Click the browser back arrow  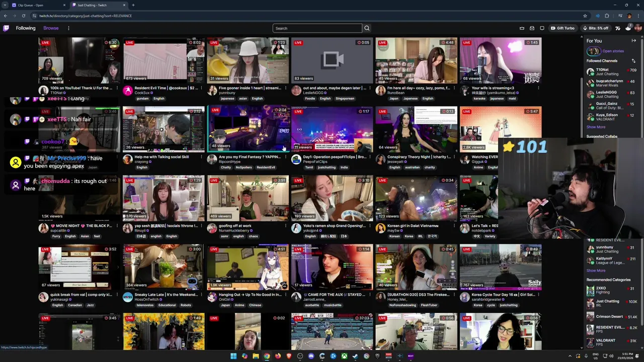pyautogui.click(x=5, y=16)
